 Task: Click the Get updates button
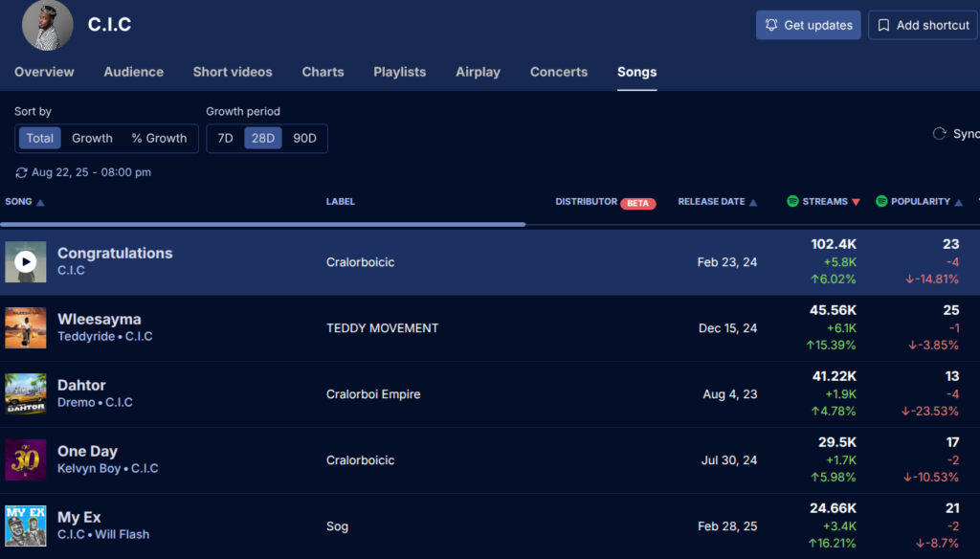click(808, 25)
